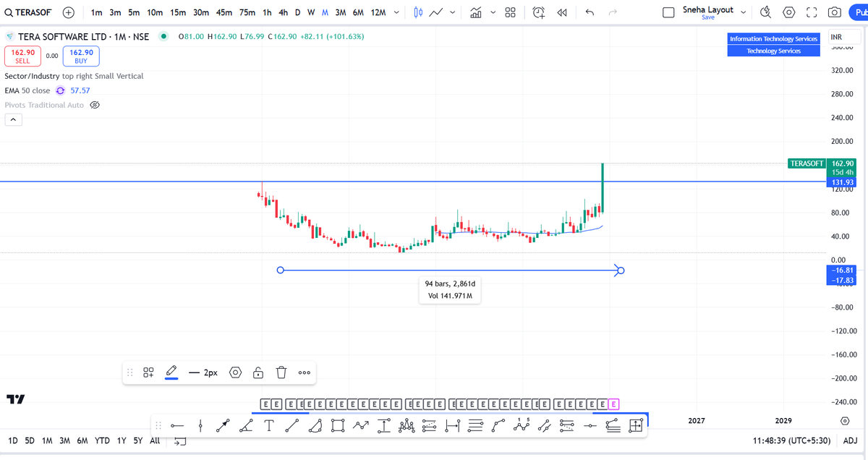Switch to the W weekly timeframe
Image resolution: width=868 pixels, height=460 pixels.
pyautogui.click(x=310, y=13)
